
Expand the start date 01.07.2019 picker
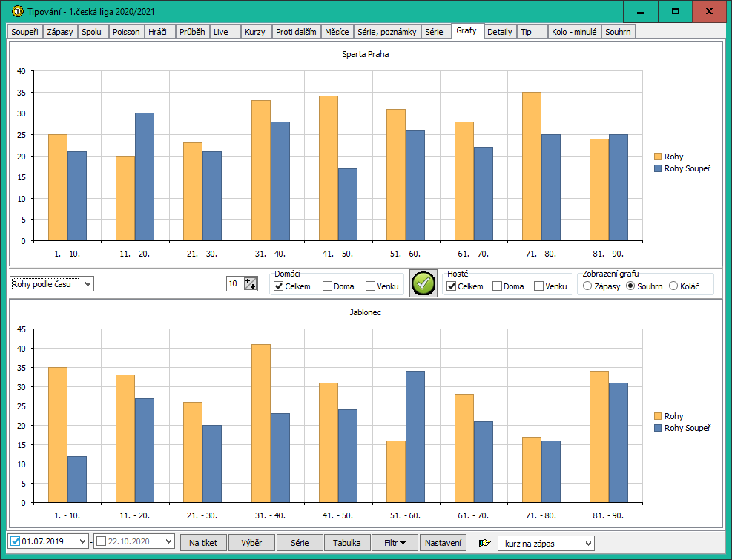(82, 541)
